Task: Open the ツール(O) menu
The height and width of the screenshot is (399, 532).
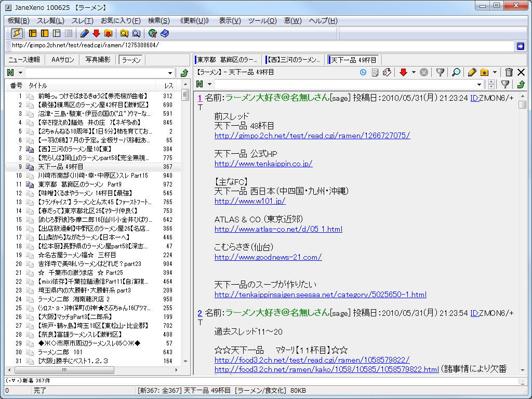Action: point(262,21)
